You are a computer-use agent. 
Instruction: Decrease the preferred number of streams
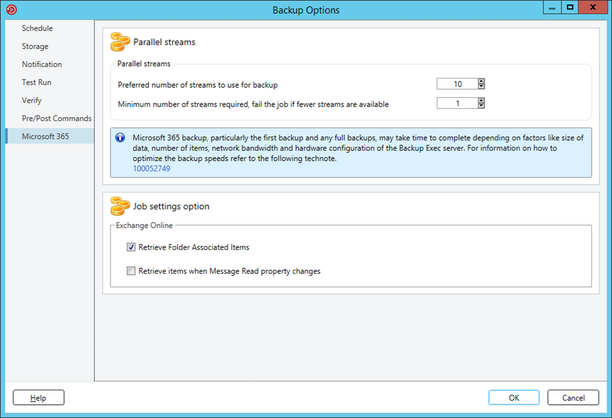point(481,86)
